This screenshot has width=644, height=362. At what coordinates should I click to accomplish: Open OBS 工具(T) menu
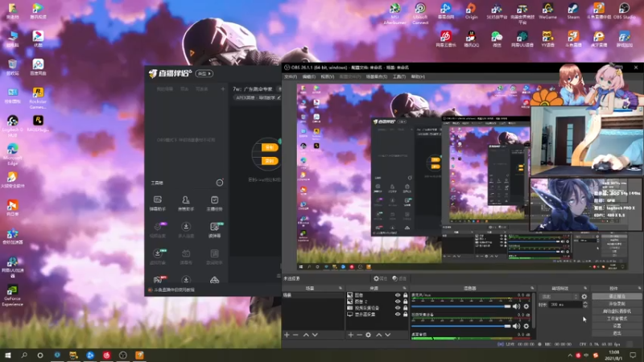click(399, 76)
